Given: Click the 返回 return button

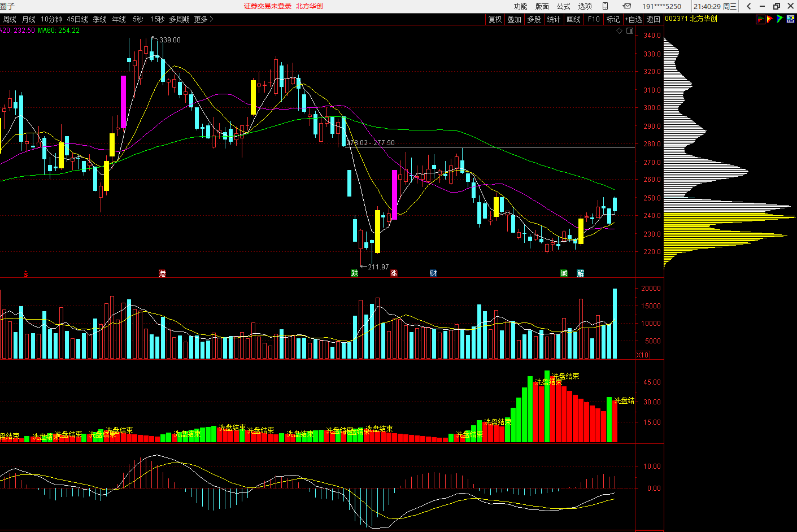Looking at the screenshot, I should coord(654,19).
